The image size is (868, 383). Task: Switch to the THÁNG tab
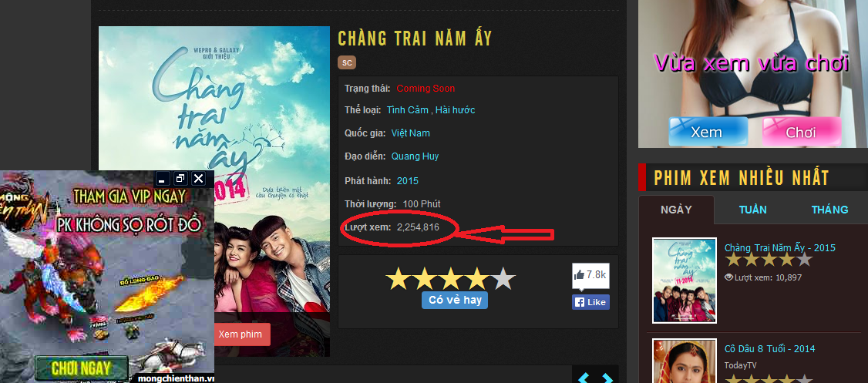(829, 210)
